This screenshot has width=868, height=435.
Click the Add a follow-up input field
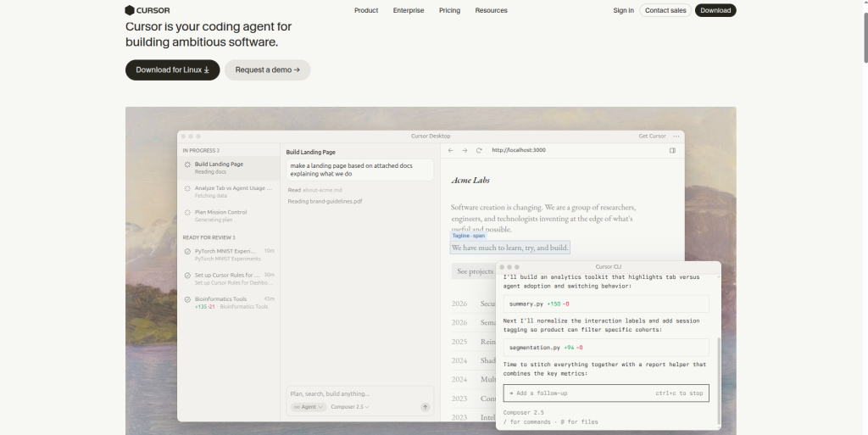[606, 393]
